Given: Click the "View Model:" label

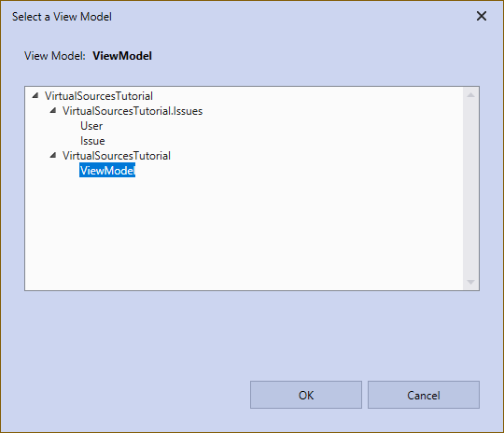Looking at the screenshot, I should 55,56.
